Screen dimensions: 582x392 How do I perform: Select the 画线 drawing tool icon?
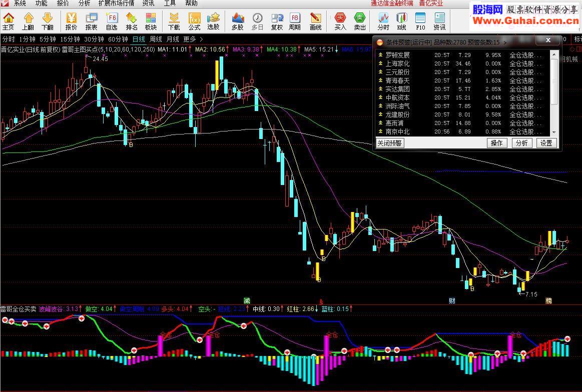[315, 21]
